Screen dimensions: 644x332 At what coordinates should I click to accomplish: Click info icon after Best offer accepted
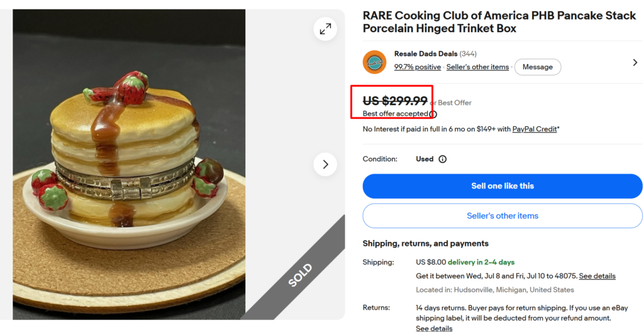point(433,114)
